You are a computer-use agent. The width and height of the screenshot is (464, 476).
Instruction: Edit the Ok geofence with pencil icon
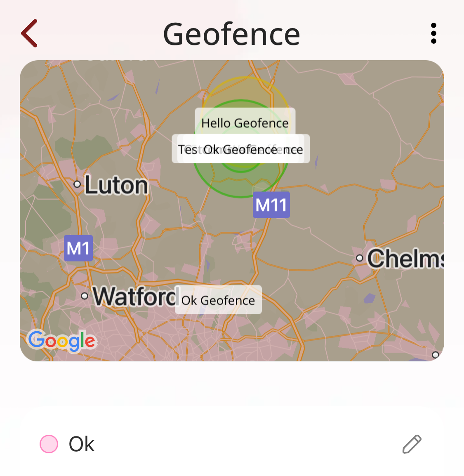[x=412, y=444]
